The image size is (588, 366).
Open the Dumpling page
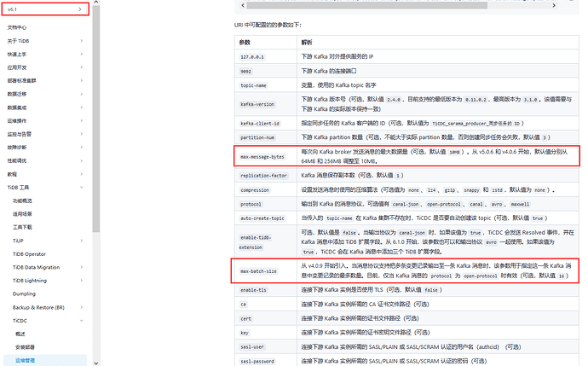click(24, 293)
